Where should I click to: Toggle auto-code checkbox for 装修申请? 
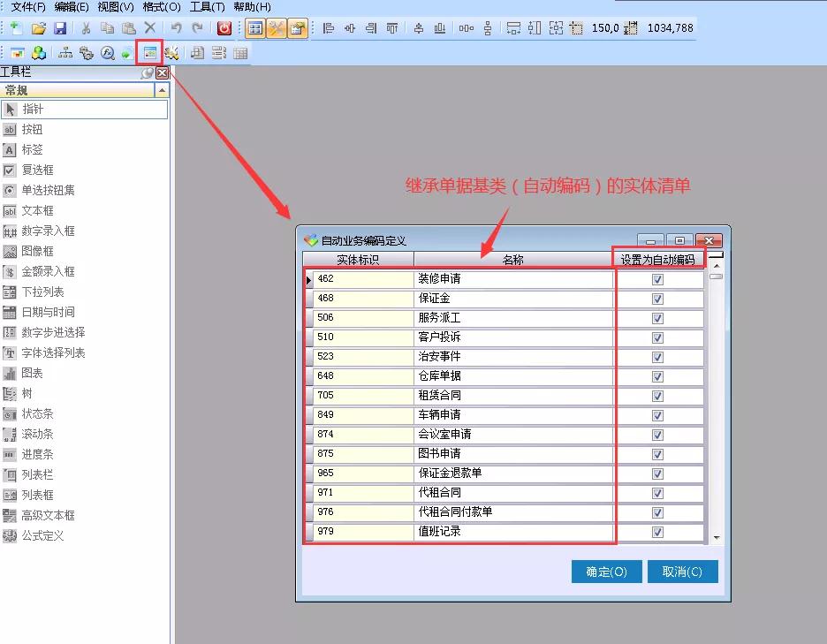click(x=657, y=279)
